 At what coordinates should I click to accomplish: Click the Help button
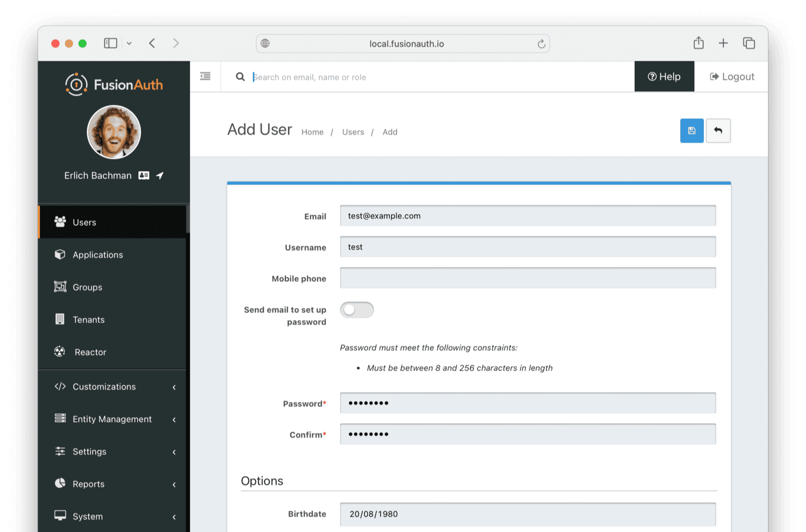(x=664, y=77)
